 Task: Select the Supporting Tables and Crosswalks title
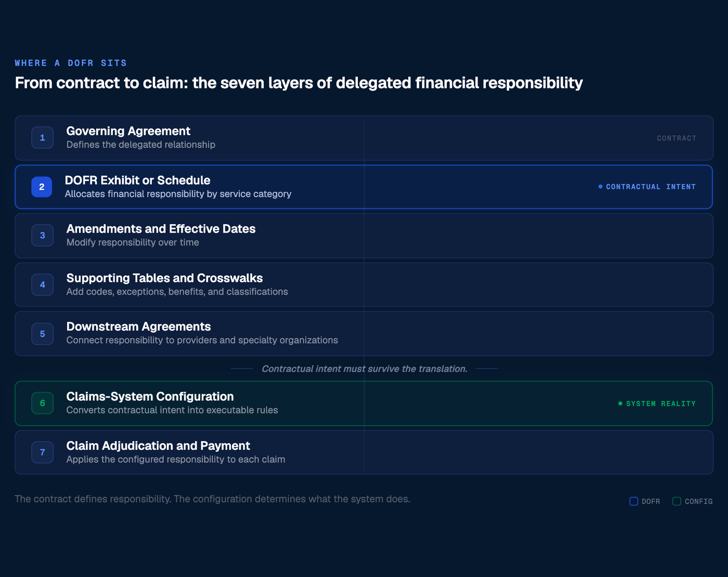coord(165,278)
